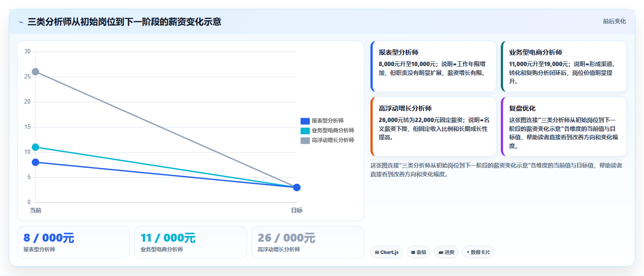Click the blue 当前 data point at value 8

pyautogui.click(x=36, y=162)
